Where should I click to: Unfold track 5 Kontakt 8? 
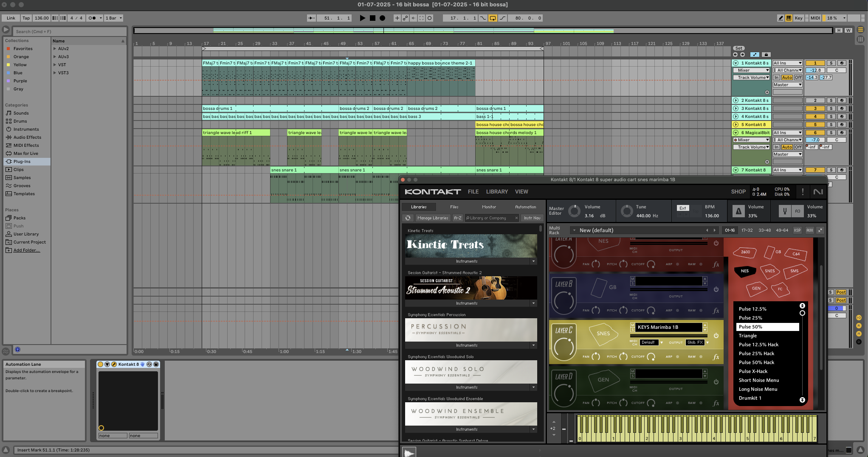point(736,125)
